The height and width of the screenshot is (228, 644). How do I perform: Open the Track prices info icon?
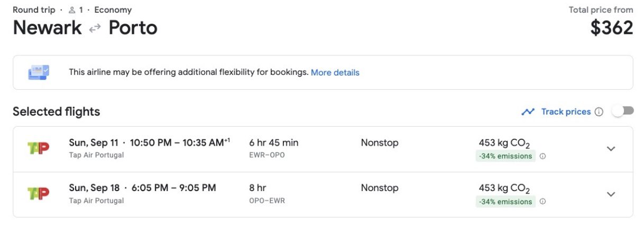click(x=599, y=112)
